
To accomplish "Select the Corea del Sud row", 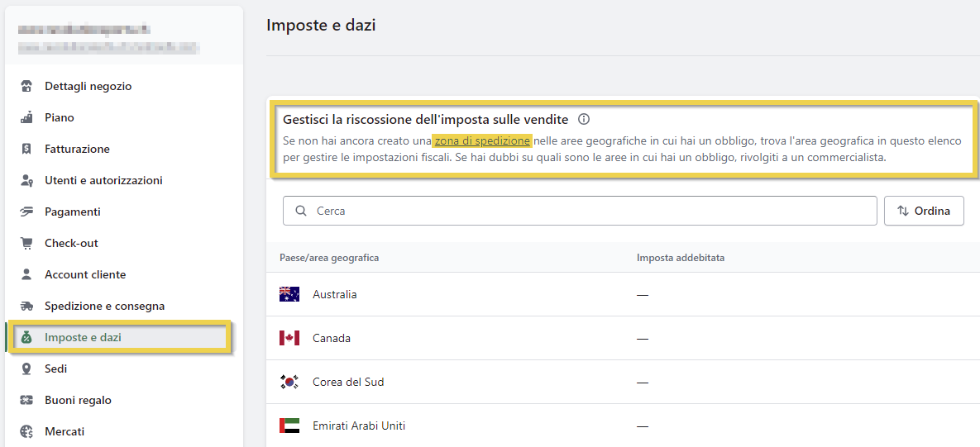I will (348, 383).
